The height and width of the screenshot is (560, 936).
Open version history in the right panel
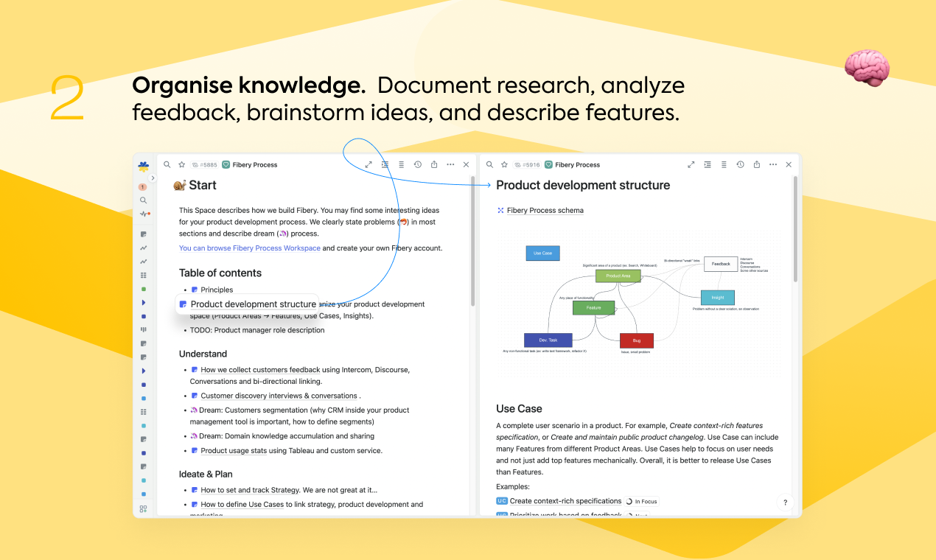(740, 165)
